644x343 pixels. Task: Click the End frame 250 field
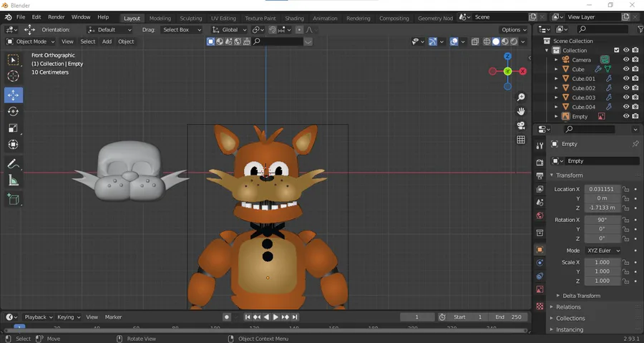click(507, 317)
